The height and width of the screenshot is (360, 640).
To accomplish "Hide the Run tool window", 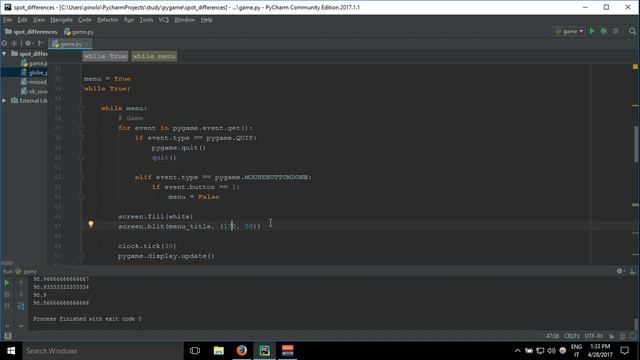I will point(632,271).
